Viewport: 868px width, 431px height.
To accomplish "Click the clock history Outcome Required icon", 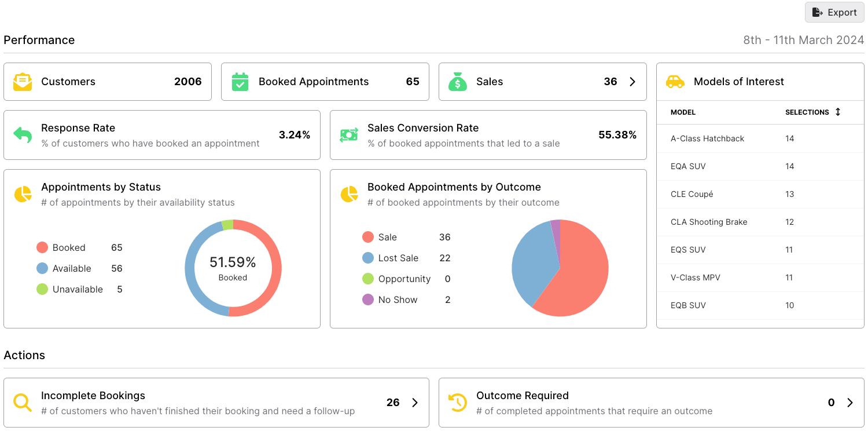I will point(458,403).
